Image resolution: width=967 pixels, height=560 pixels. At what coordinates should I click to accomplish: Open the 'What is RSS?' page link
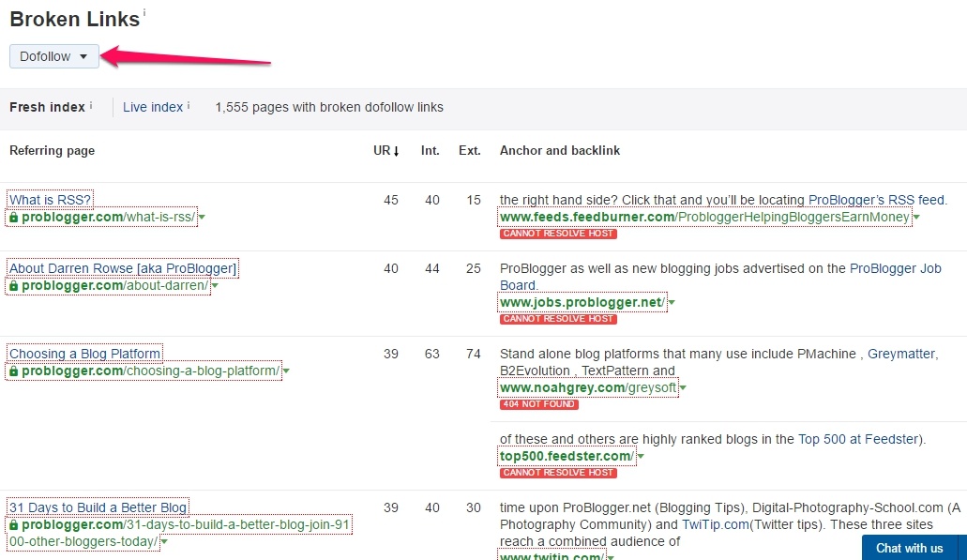pos(50,200)
